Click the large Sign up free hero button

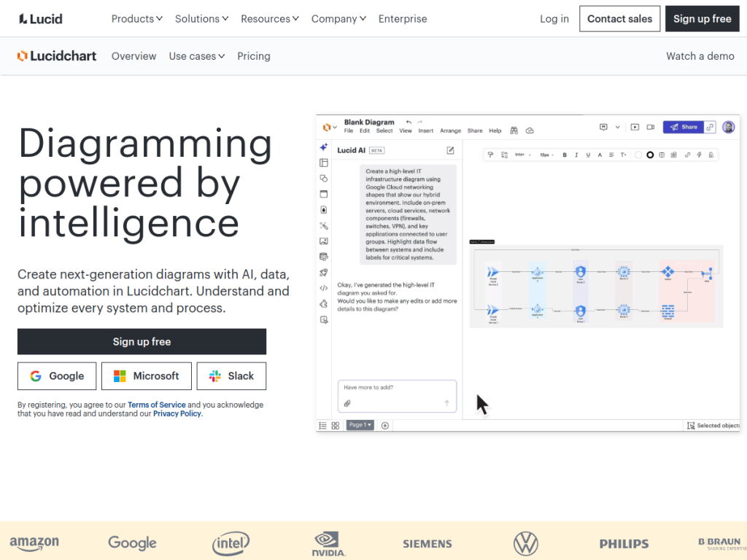[142, 341]
